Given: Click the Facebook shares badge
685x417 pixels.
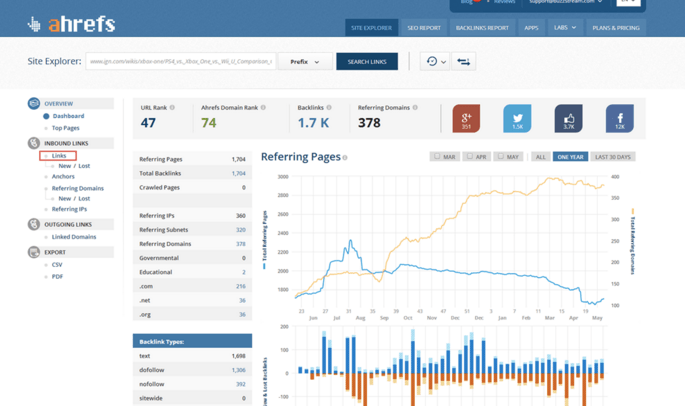Looking at the screenshot, I should (x=619, y=118).
